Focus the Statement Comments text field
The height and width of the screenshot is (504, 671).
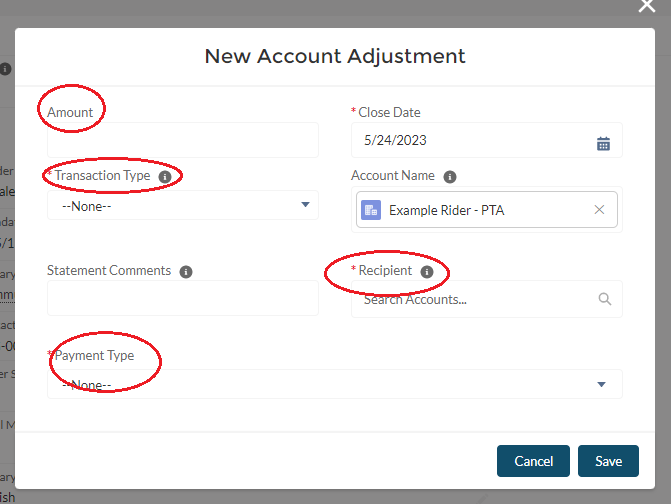pyautogui.click(x=182, y=298)
